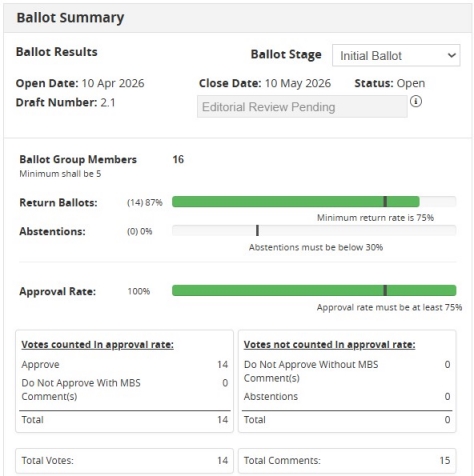
Task: Select the Do Not Approve Without MBS Comment(s) row
Action: pyautogui.click(x=347, y=371)
